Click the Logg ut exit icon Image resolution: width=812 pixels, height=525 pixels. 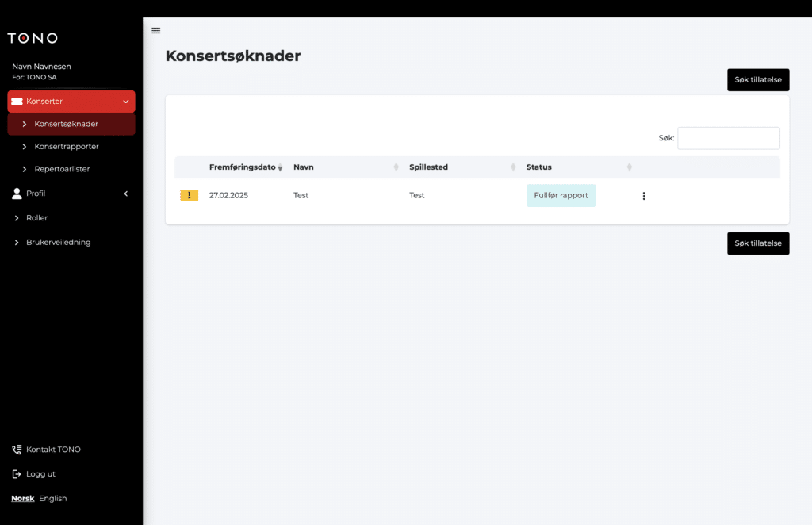pyautogui.click(x=17, y=473)
